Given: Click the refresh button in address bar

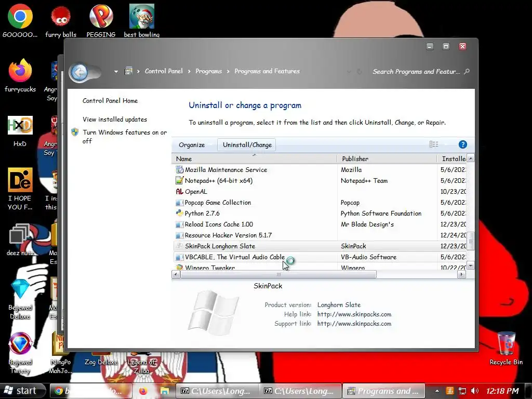Looking at the screenshot, I should coord(360,71).
